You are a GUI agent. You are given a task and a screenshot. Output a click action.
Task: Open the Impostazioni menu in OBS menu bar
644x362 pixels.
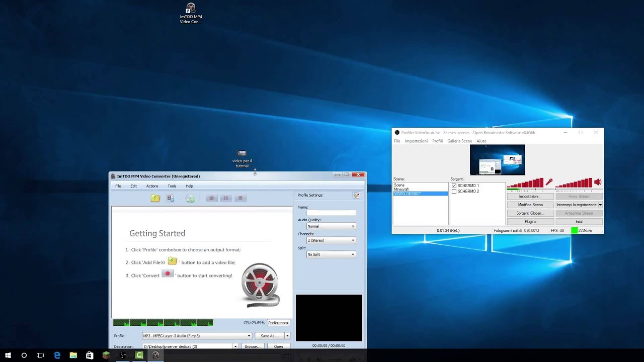click(x=416, y=141)
